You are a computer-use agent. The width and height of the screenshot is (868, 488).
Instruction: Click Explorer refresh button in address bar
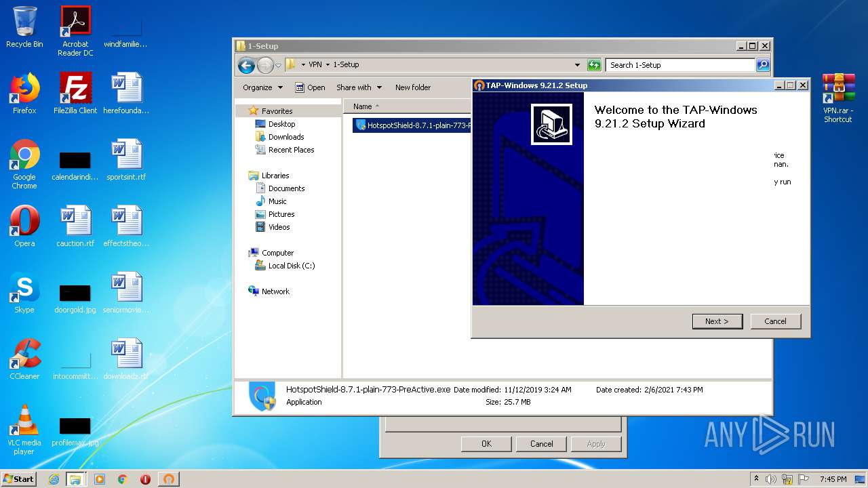tap(594, 65)
